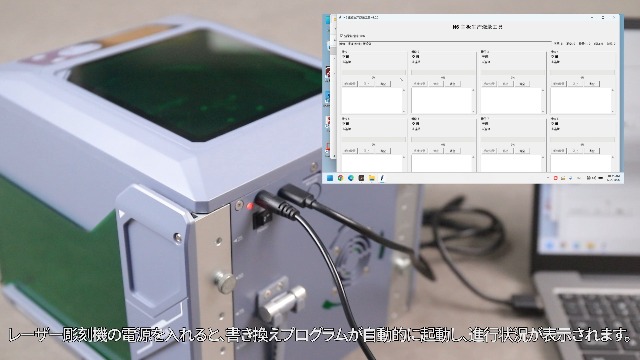Launch Google Chrome from the taskbar
The width and height of the screenshot is (640, 360).
(340, 178)
